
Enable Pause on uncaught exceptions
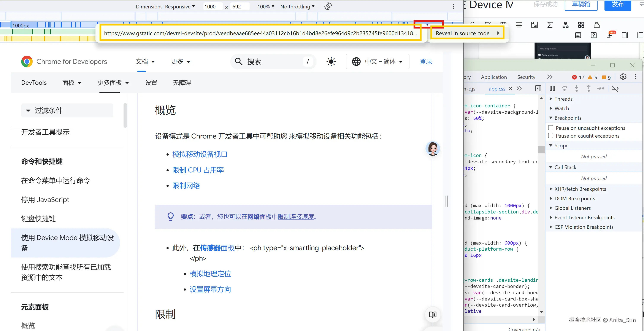551,128
